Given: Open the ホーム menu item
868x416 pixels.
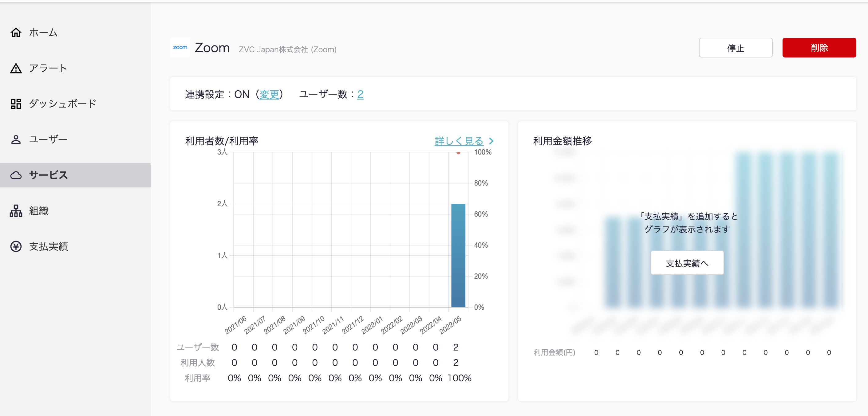Looking at the screenshot, I should pyautogui.click(x=43, y=33).
